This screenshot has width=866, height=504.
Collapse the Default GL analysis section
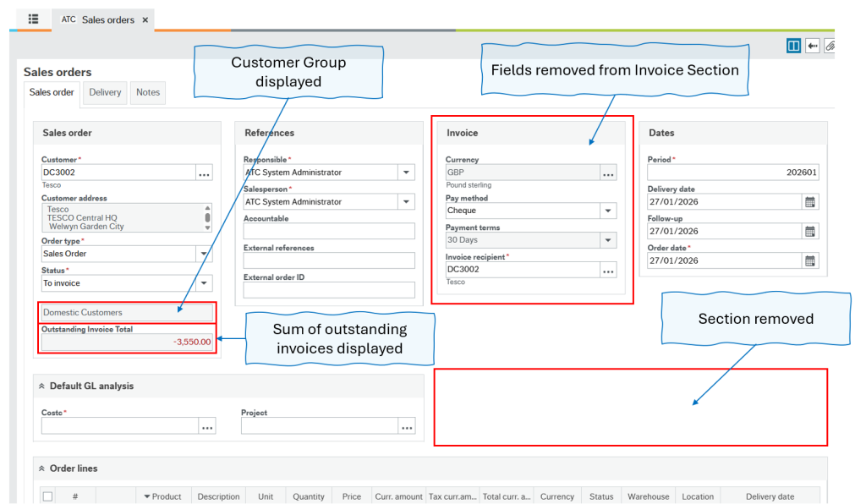(x=42, y=386)
